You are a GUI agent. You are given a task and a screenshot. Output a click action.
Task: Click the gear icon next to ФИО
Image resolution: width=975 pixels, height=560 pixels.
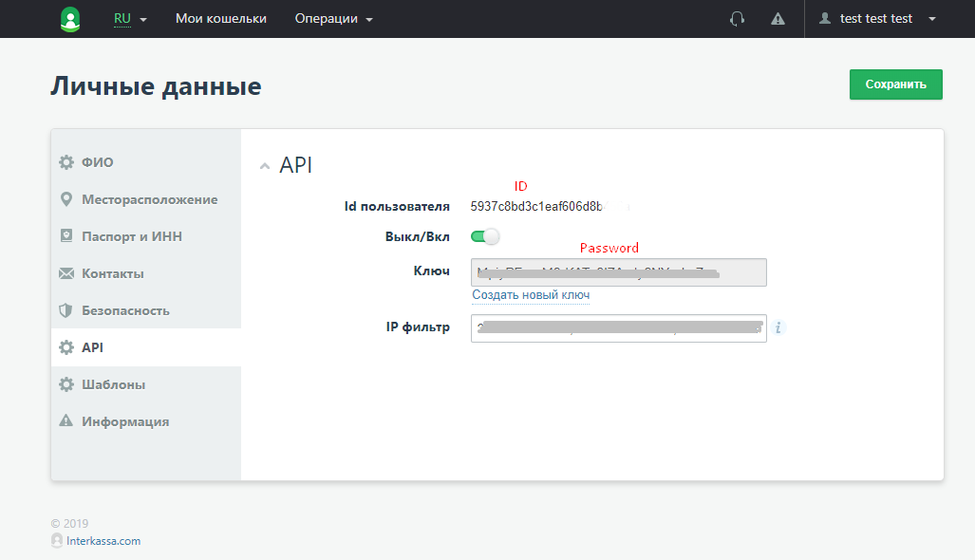pyautogui.click(x=66, y=162)
